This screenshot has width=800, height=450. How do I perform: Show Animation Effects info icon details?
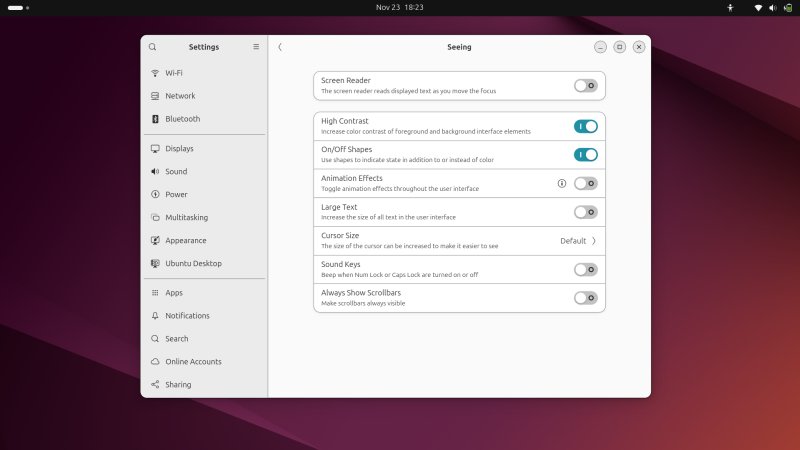point(562,184)
